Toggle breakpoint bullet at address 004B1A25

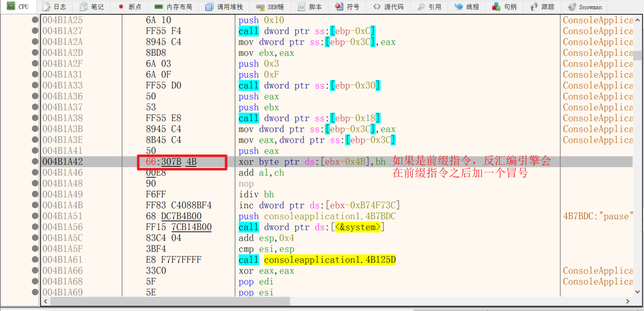(35, 20)
